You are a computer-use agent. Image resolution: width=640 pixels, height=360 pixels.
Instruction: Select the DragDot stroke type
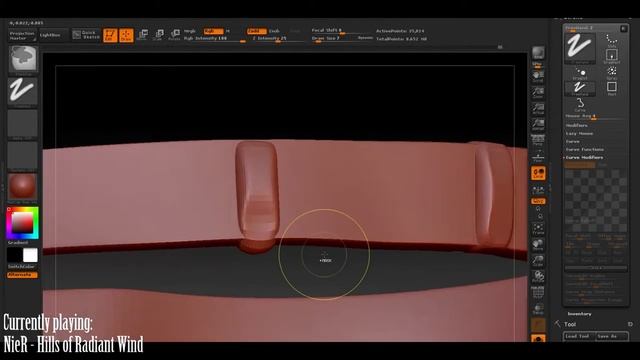(580, 73)
